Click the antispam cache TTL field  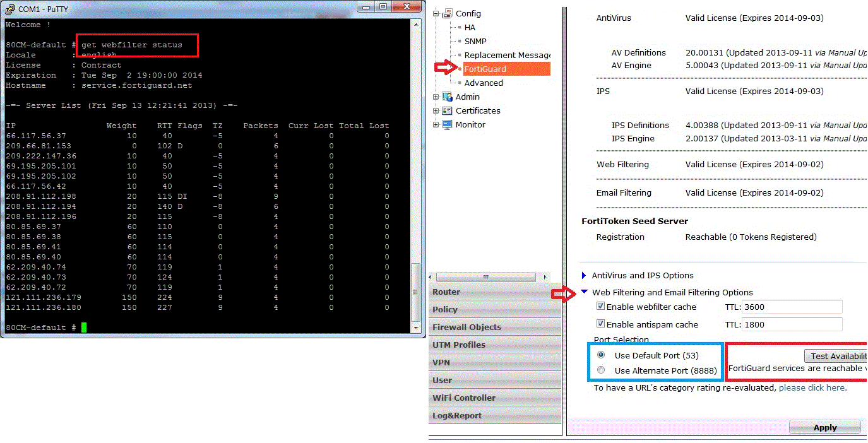point(793,324)
